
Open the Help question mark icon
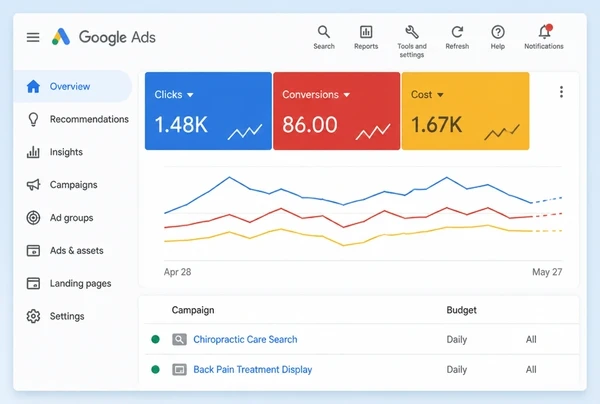498,32
